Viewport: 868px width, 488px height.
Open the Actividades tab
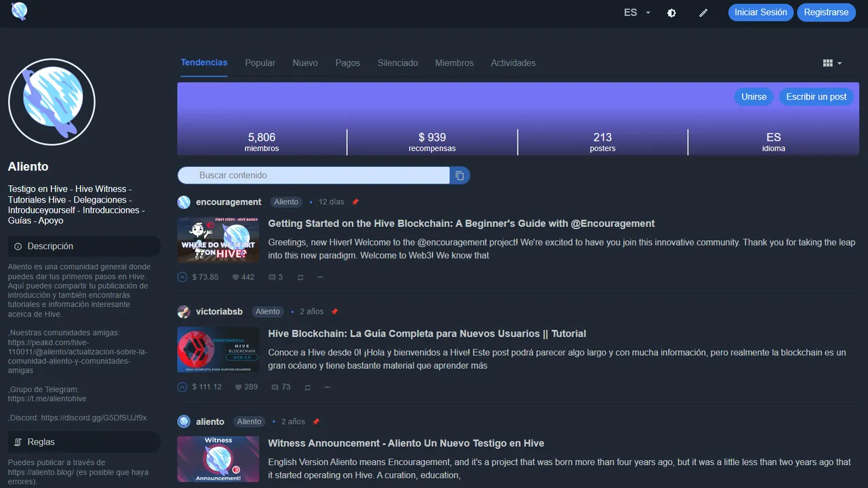[513, 63]
